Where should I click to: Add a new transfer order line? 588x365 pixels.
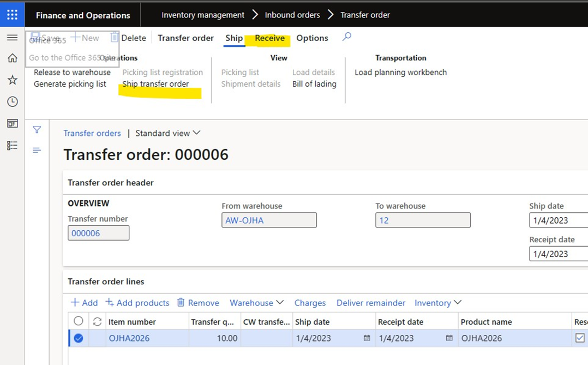point(85,303)
